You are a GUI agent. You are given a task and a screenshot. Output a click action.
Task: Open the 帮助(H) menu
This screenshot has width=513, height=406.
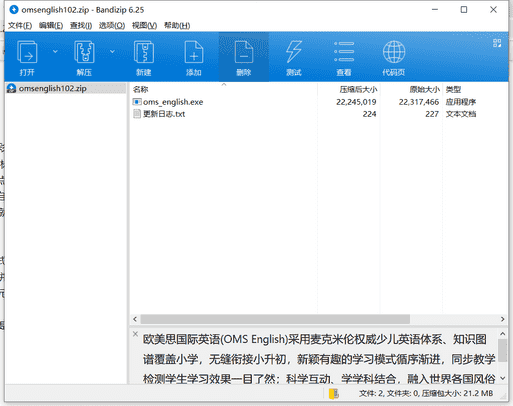(177, 25)
